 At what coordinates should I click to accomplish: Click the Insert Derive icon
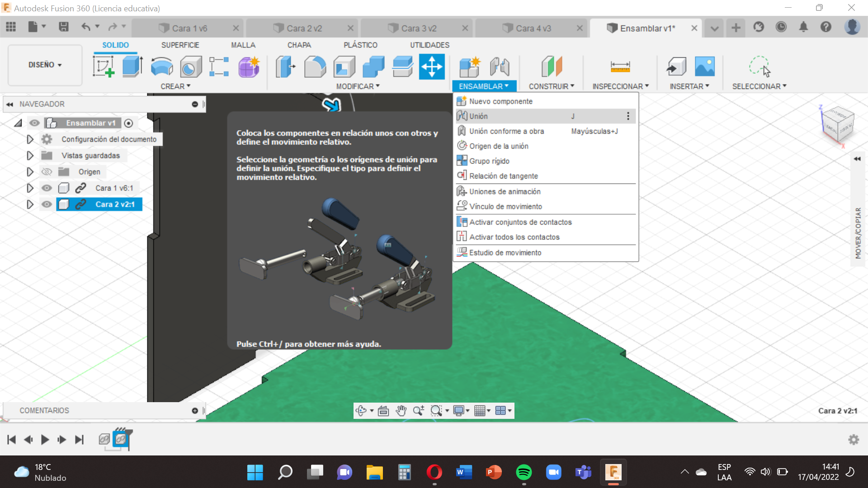tap(676, 67)
